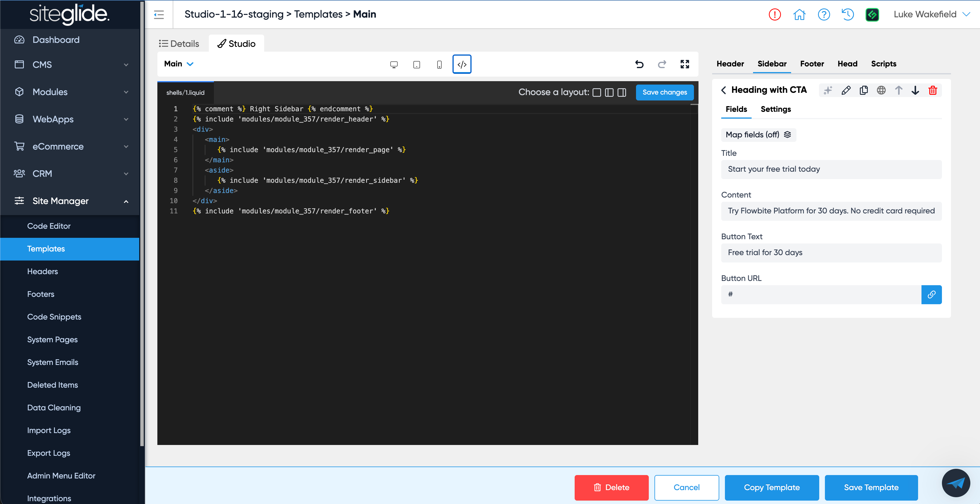This screenshot has width=980, height=504.
Task: Go to home icon in top bar
Action: click(x=799, y=14)
